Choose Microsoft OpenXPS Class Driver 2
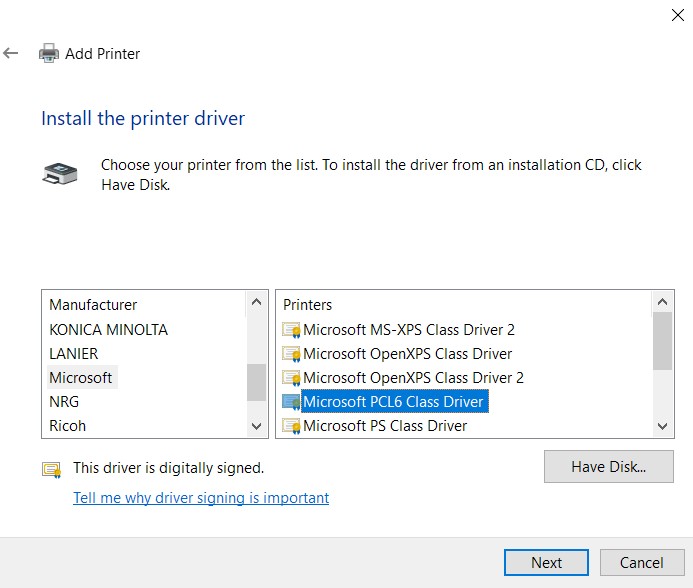This screenshot has height=588, width=693. (413, 378)
